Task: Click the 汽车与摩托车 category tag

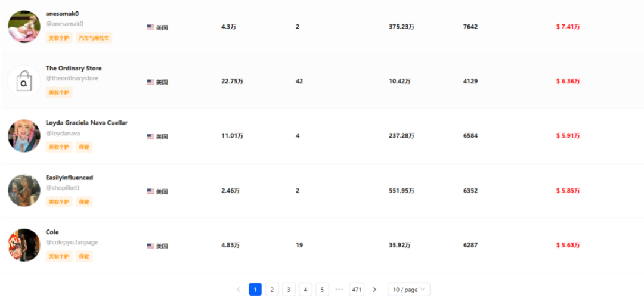Action: pos(94,38)
